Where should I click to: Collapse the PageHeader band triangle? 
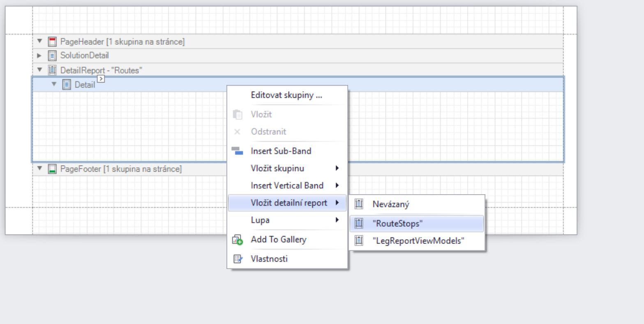point(39,41)
